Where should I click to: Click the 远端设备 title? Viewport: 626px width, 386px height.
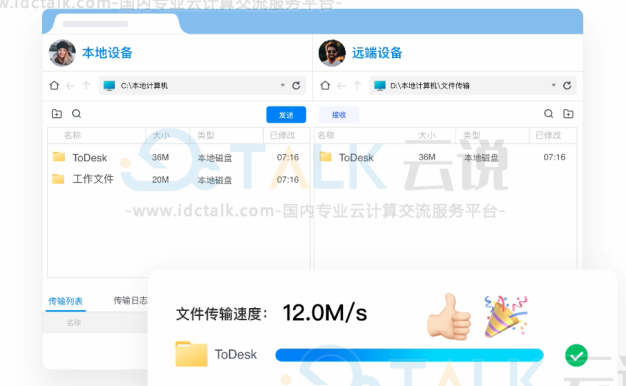pos(377,53)
